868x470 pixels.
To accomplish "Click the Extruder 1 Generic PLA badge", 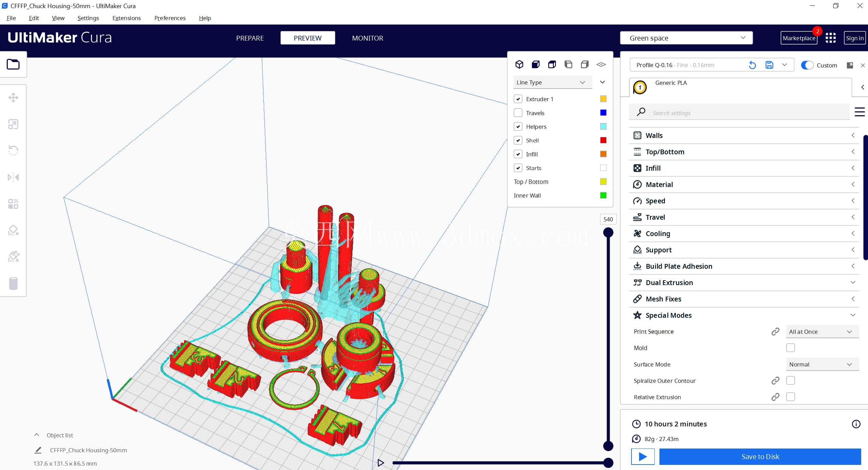I will [x=640, y=87].
